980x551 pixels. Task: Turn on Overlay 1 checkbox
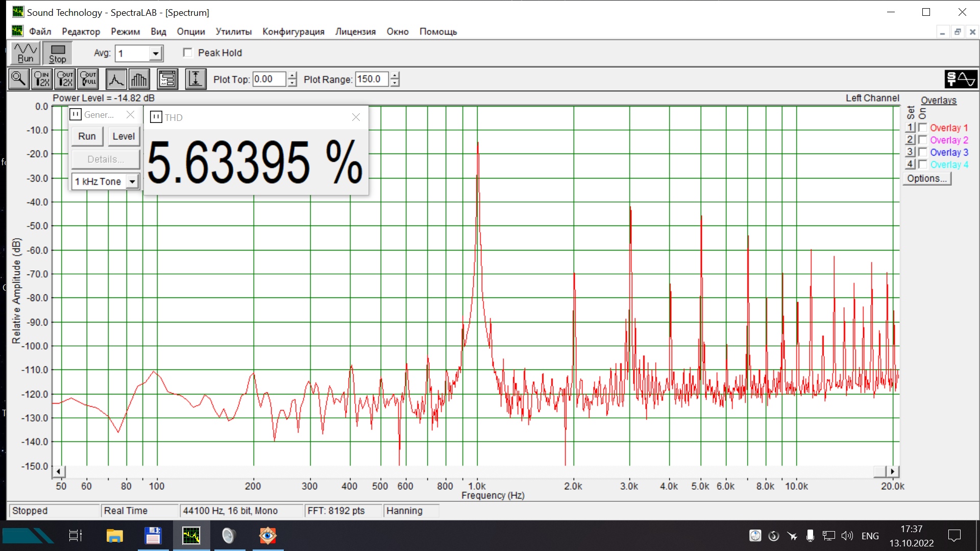[923, 128]
